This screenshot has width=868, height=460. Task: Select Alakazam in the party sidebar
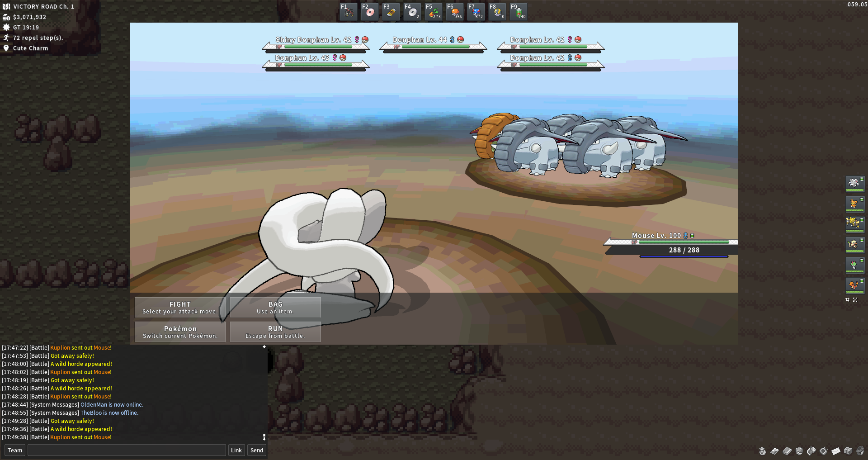(x=854, y=224)
